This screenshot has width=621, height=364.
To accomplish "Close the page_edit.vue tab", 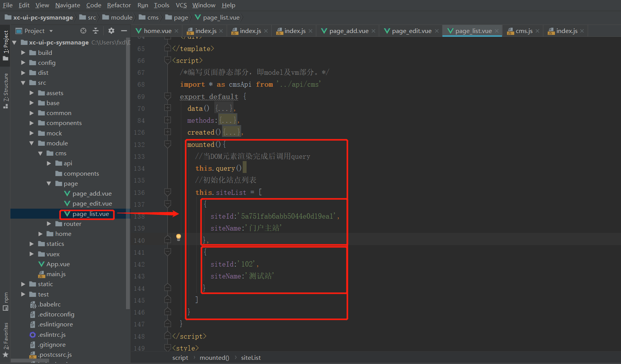I will [x=437, y=31].
